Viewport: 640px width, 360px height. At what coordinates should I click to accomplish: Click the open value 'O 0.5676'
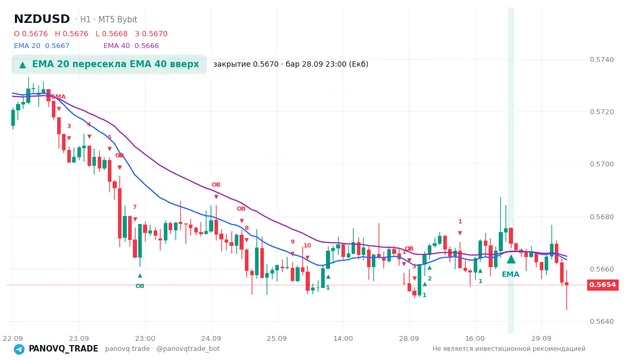coord(31,34)
